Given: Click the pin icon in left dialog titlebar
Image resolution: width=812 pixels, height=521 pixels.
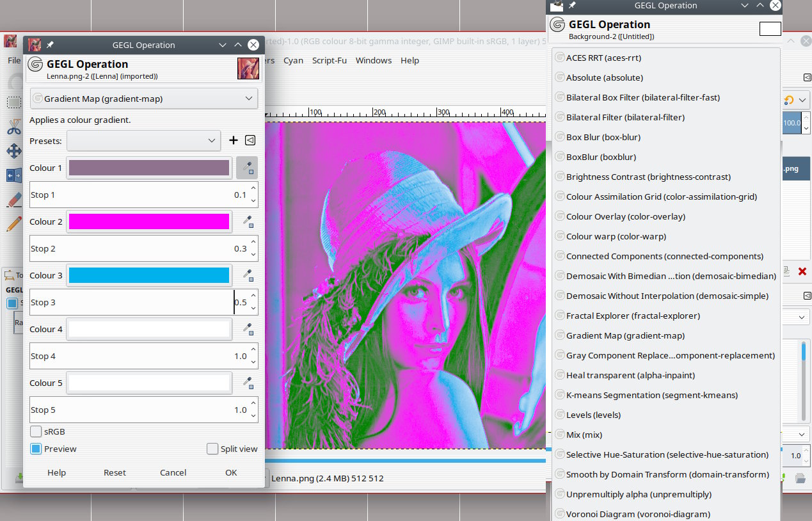Looking at the screenshot, I should coord(50,45).
